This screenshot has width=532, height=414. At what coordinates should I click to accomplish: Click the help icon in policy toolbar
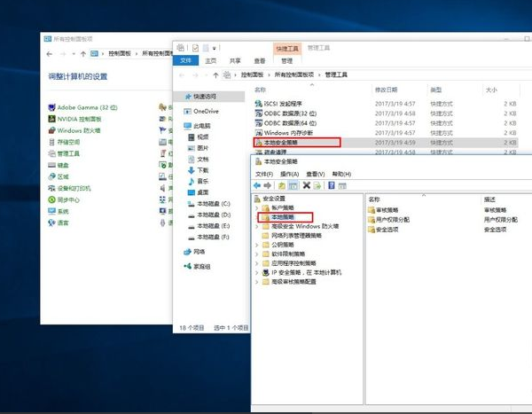331,186
